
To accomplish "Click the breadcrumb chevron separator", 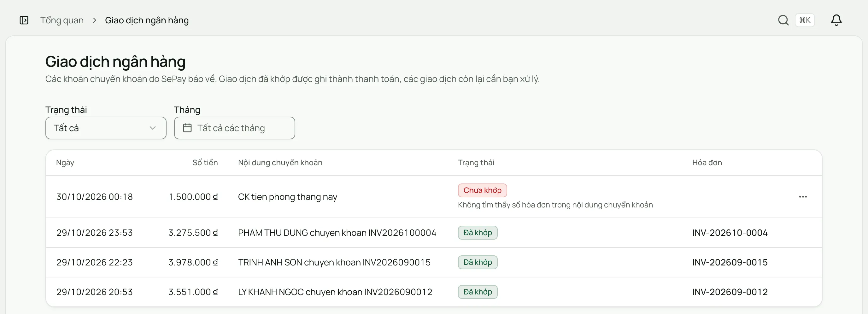I will point(95,20).
